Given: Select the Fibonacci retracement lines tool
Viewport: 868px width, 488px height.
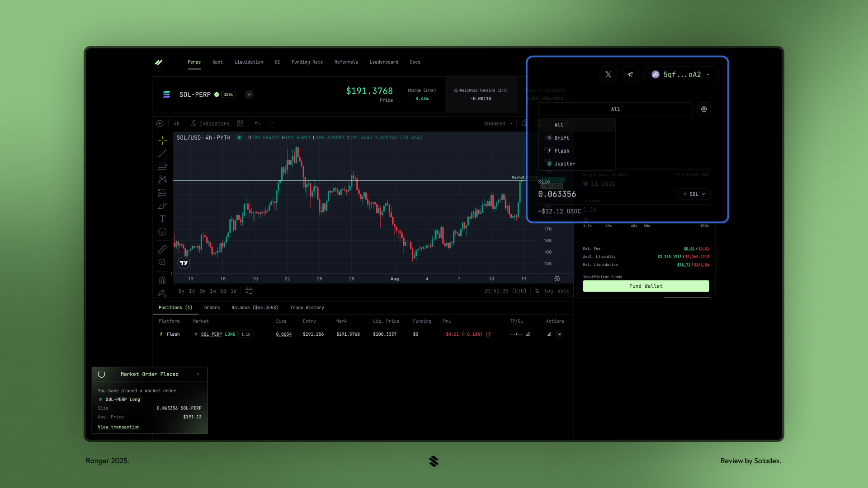Looking at the screenshot, I should tap(162, 166).
